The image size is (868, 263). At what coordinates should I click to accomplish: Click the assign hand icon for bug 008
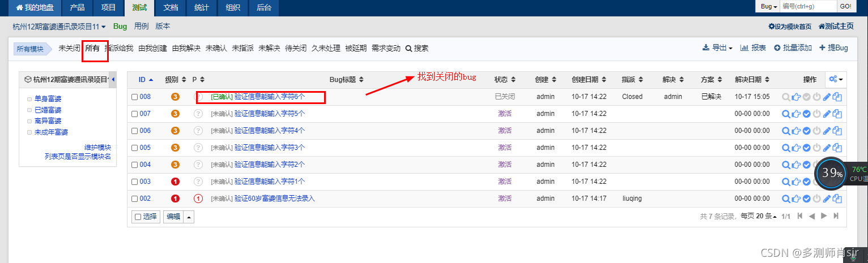pos(796,97)
